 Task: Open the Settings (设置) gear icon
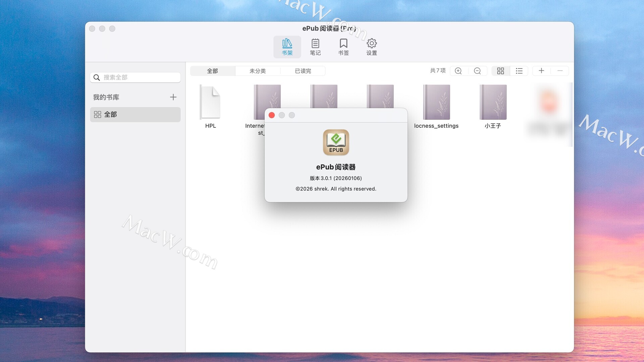click(x=371, y=47)
